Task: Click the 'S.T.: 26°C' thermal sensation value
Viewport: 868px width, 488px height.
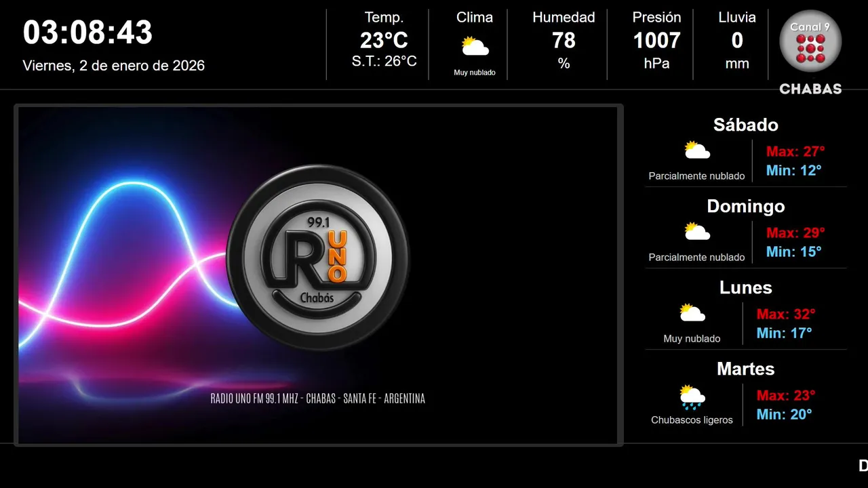Action: click(x=384, y=62)
